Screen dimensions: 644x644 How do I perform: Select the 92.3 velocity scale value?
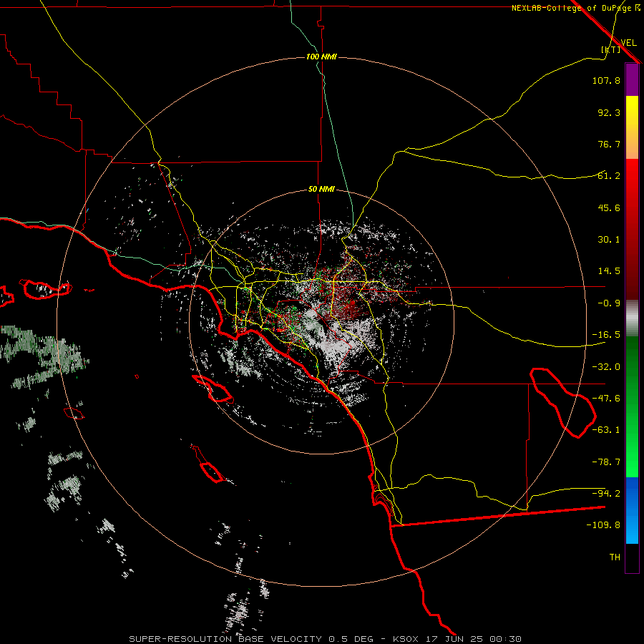click(609, 112)
